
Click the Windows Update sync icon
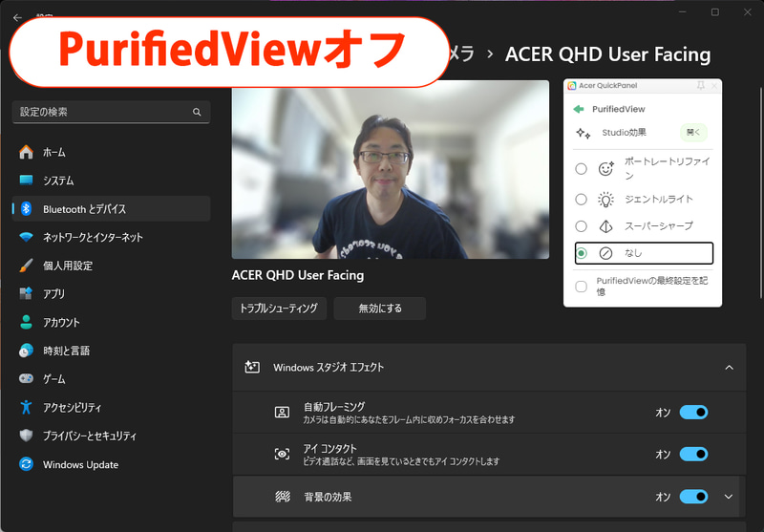coord(26,464)
